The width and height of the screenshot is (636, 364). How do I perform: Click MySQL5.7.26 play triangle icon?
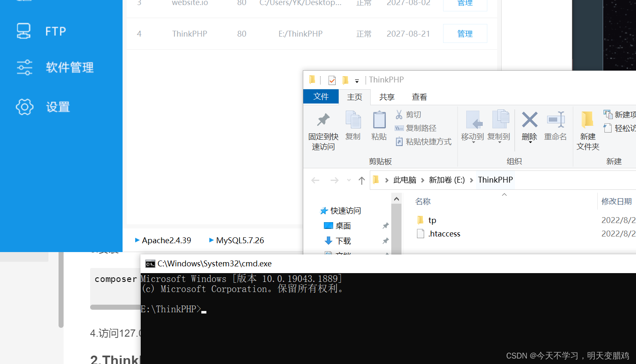211,240
